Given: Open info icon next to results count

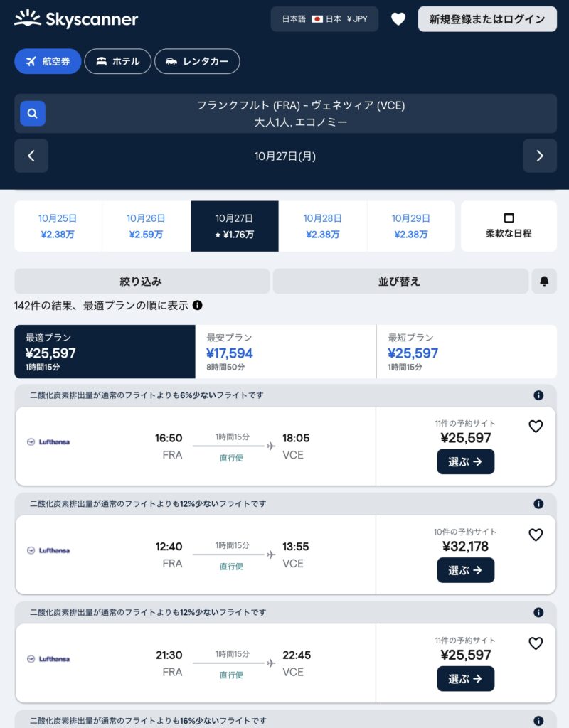Looking at the screenshot, I should click(x=197, y=305).
